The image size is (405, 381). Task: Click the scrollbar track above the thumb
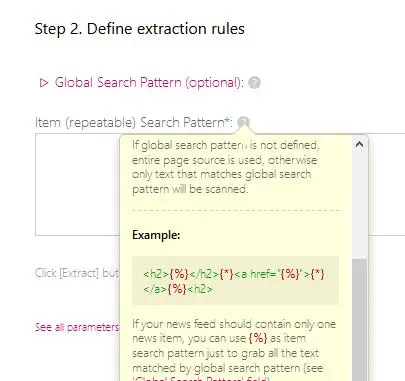359,205
